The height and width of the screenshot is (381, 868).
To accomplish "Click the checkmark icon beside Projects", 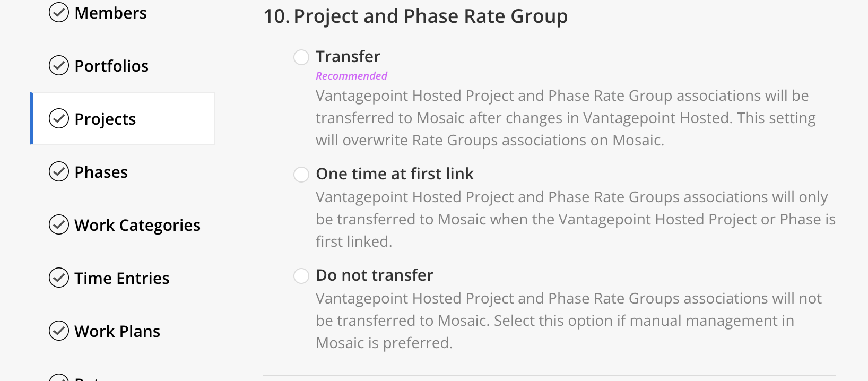I will pyautogui.click(x=59, y=118).
